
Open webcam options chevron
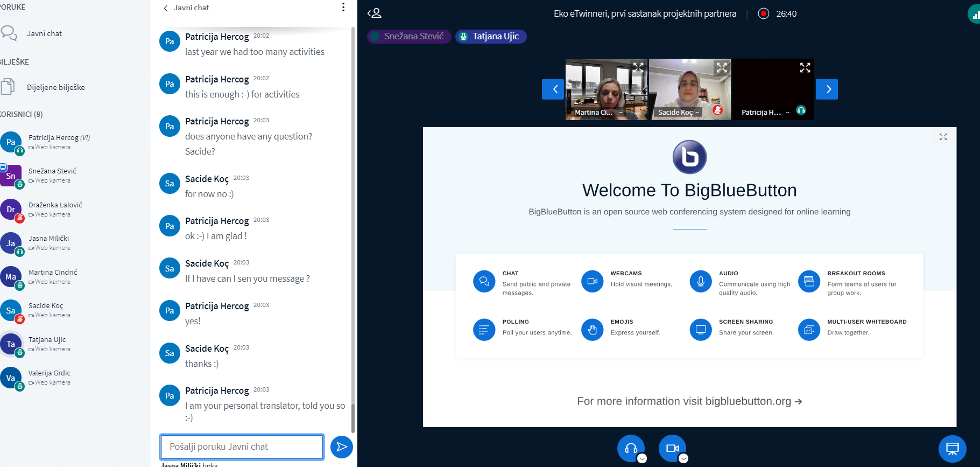coord(683,458)
